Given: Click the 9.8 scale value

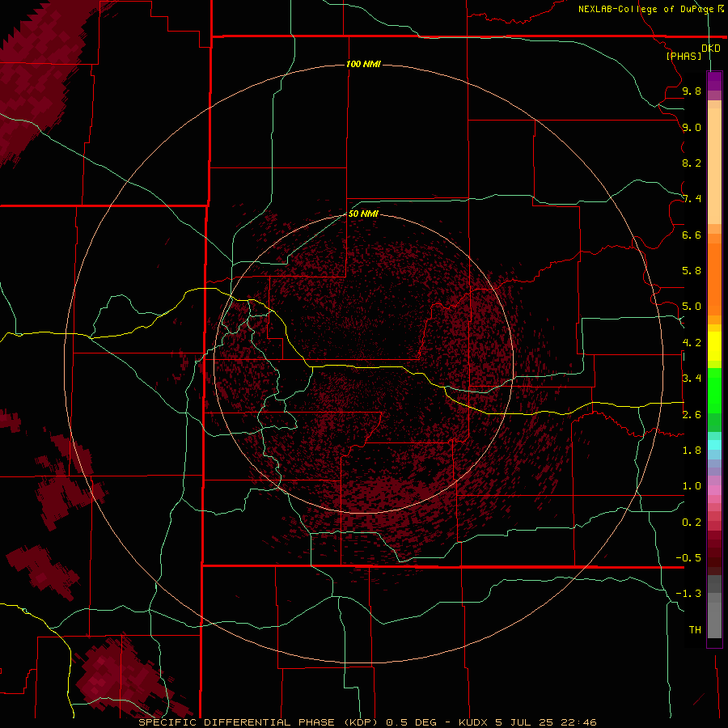Looking at the screenshot, I should click(x=692, y=91).
